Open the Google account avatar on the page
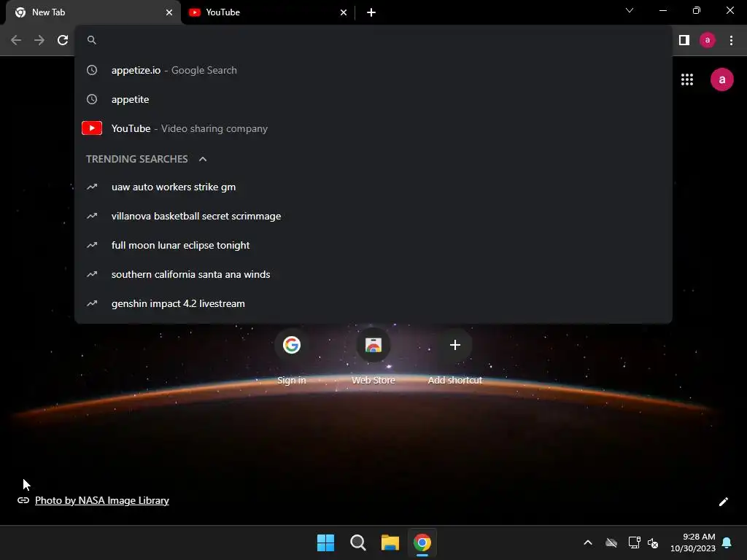 721,79
